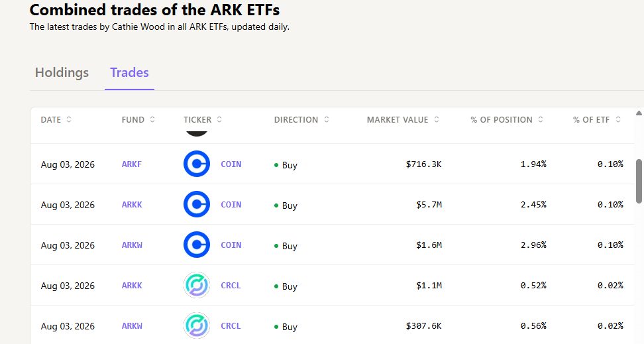Click the Coinbase logo in the ARKK row

pyautogui.click(x=197, y=204)
